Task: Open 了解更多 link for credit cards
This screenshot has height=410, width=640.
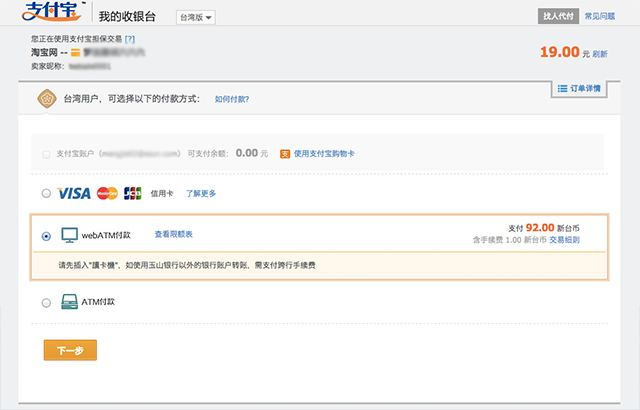Action: point(201,193)
